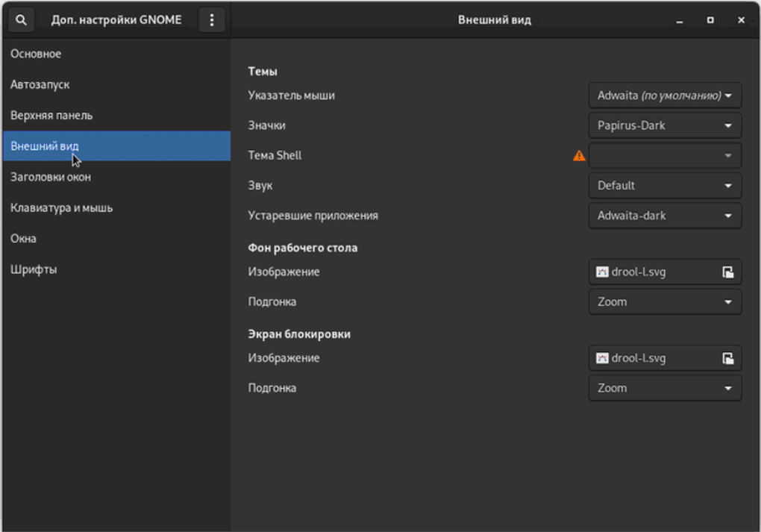Open Подгонка dropdown under Фон рабочего стола
Image resolution: width=761 pixels, height=532 pixels.
click(664, 301)
